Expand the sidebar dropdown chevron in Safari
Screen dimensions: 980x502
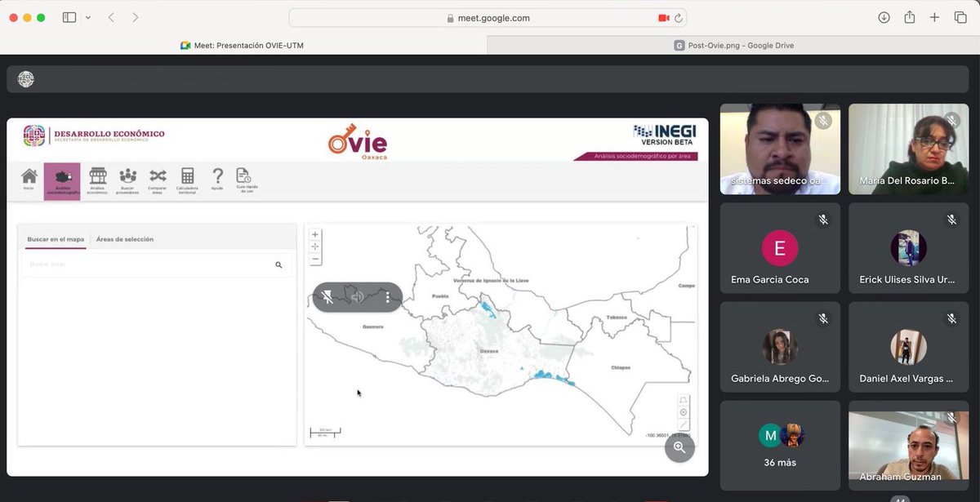pos(88,17)
